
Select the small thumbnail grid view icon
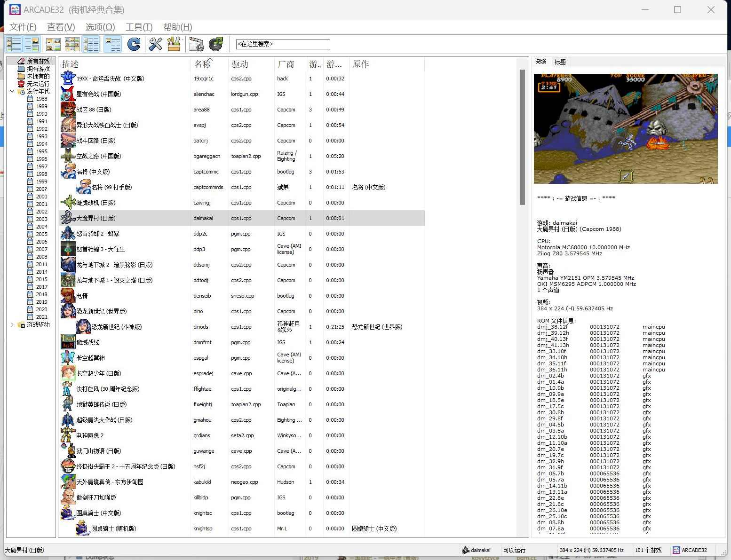click(72, 44)
